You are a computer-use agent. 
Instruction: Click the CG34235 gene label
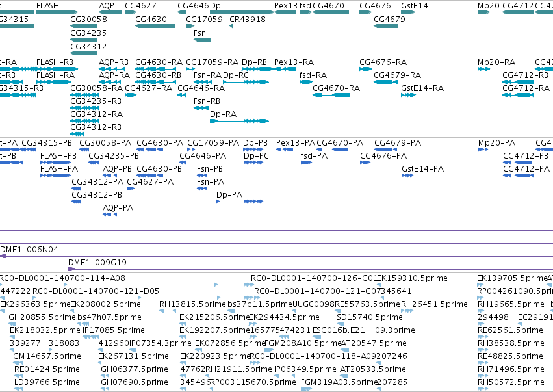(88, 33)
